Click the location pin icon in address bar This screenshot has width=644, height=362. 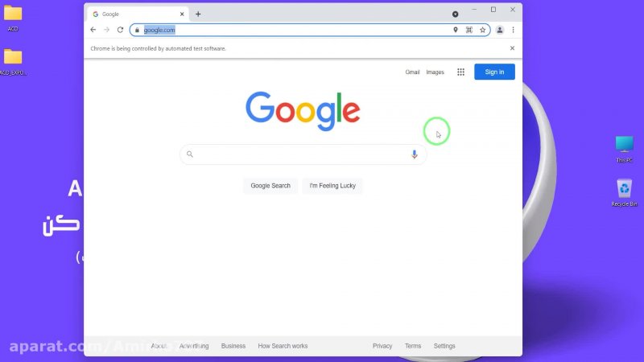click(x=455, y=30)
